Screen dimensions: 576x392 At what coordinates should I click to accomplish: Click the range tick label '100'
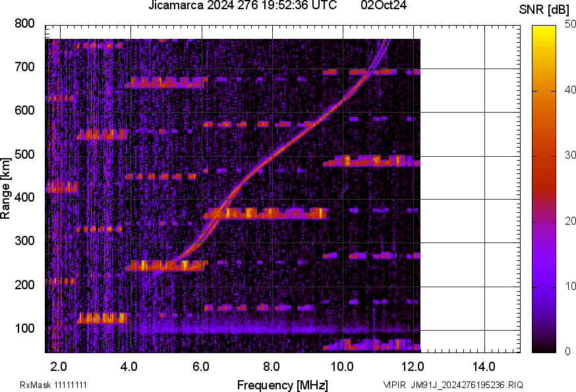[24, 328]
